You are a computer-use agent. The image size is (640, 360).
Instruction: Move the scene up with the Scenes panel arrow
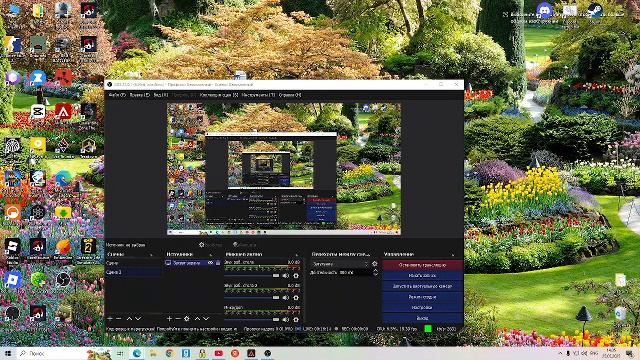(x=129, y=319)
